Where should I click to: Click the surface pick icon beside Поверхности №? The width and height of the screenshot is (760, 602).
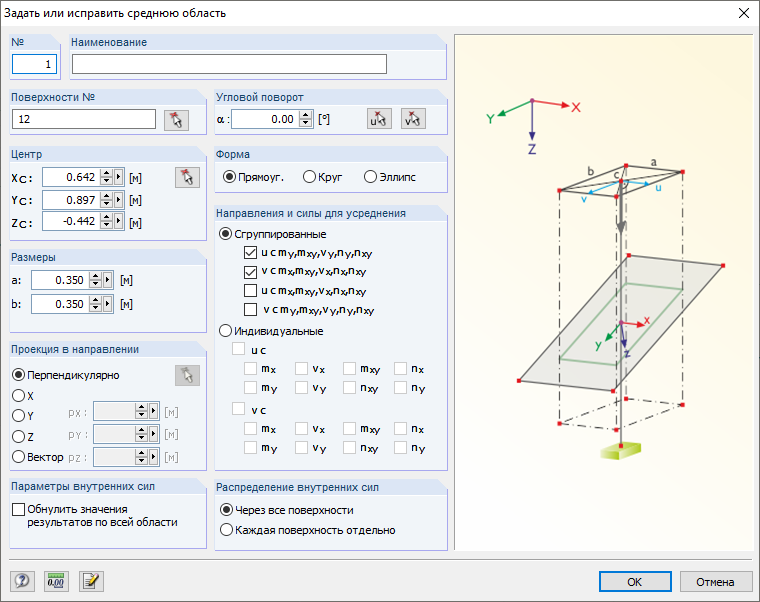176,120
